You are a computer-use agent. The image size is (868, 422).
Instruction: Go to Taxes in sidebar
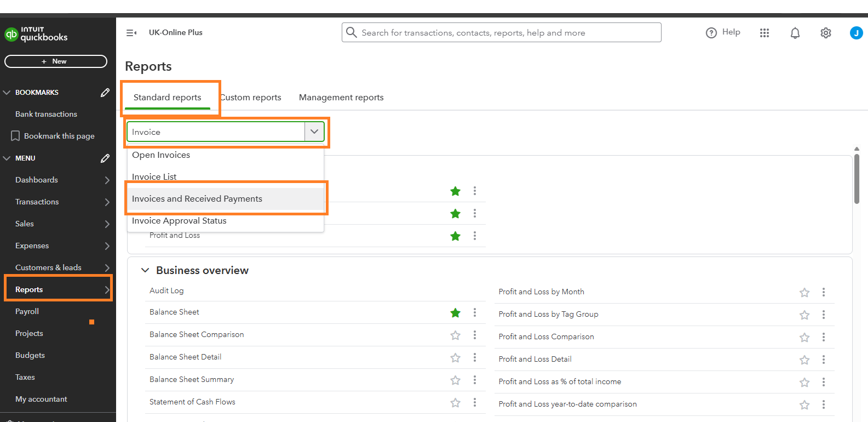pyautogui.click(x=25, y=377)
